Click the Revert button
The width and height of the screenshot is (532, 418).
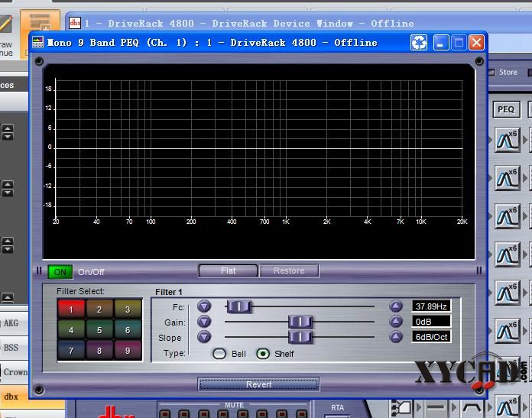(258, 384)
